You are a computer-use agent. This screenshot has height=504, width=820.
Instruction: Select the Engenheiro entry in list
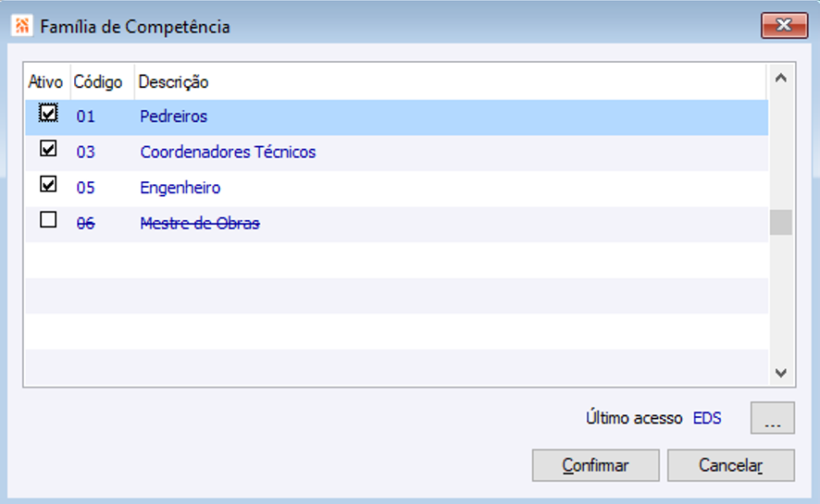click(180, 188)
